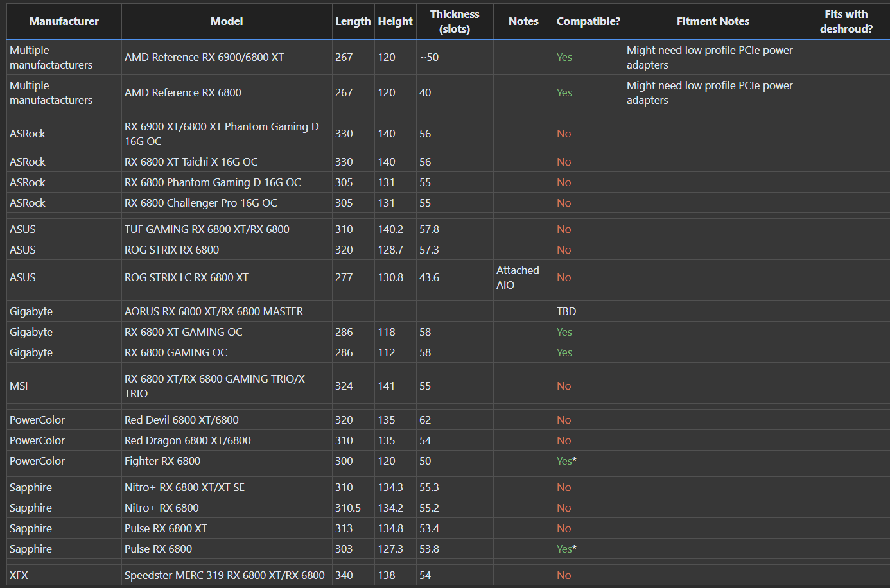Select the Red Dragon 6800 XT/6800 cell

click(227, 440)
